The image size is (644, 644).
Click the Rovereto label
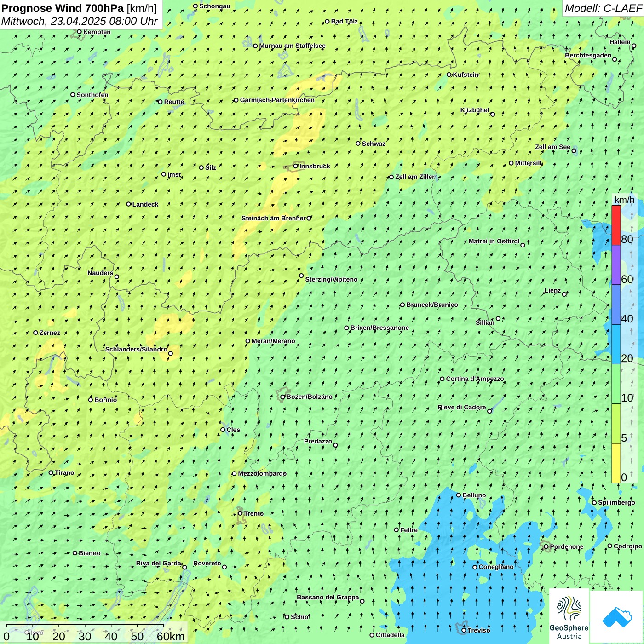207,563
